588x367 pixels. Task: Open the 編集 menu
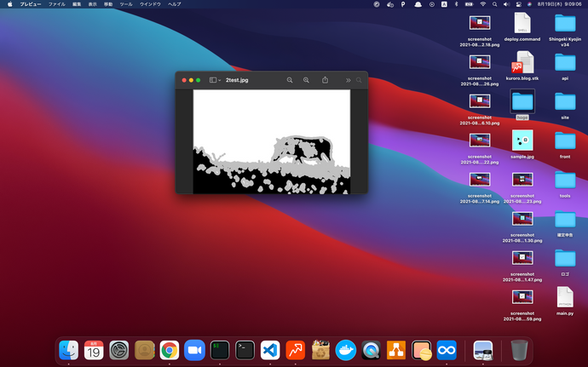pos(77,4)
